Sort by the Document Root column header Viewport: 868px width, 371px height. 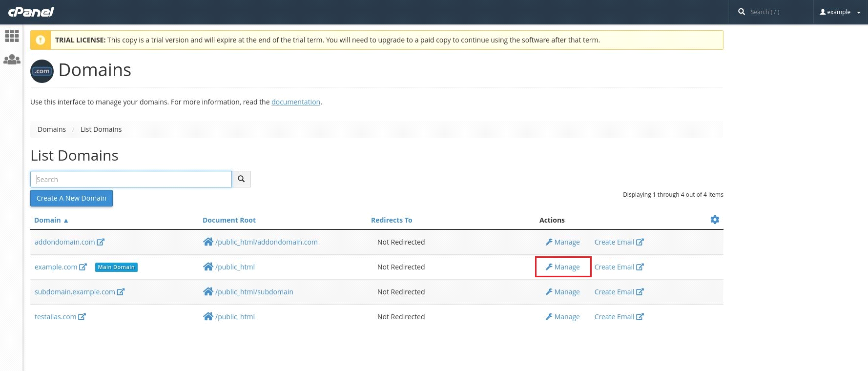pyautogui.click(x=229, y=220)
